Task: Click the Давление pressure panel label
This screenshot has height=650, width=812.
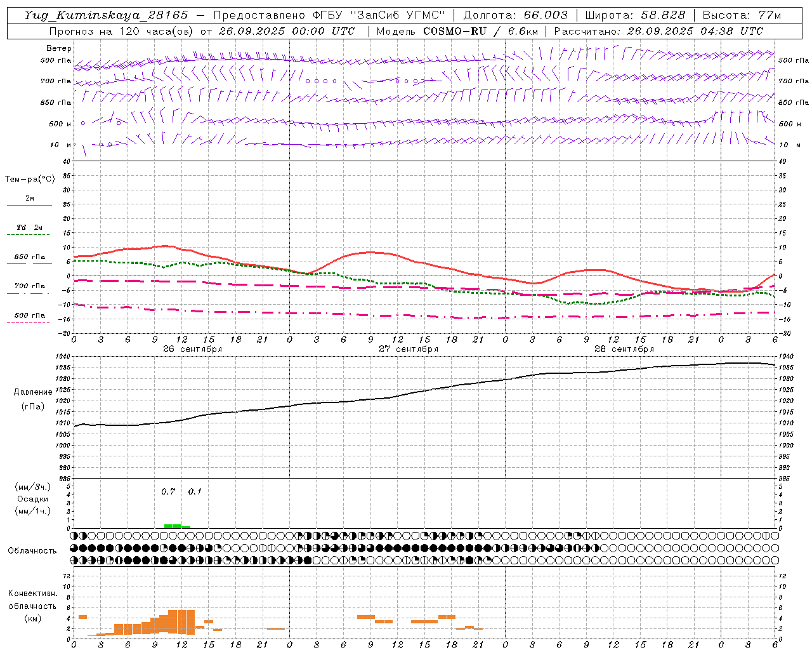Action: coord(33,392)
